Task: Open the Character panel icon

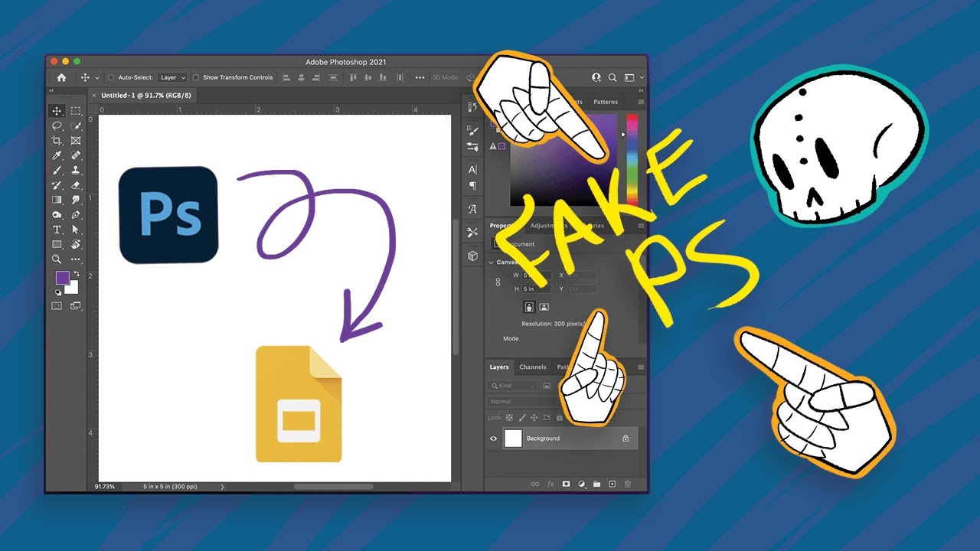Action: pos(472,169)
